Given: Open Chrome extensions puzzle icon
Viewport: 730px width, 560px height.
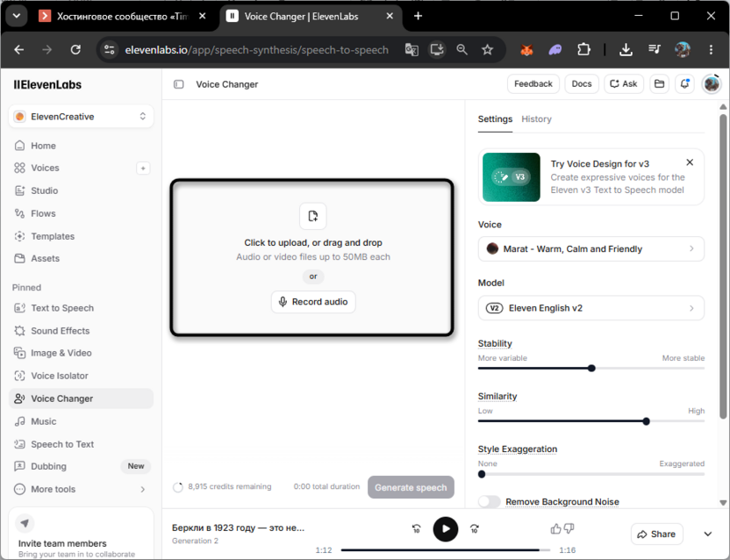Looking at the screenshot, I should pos(583,49).
